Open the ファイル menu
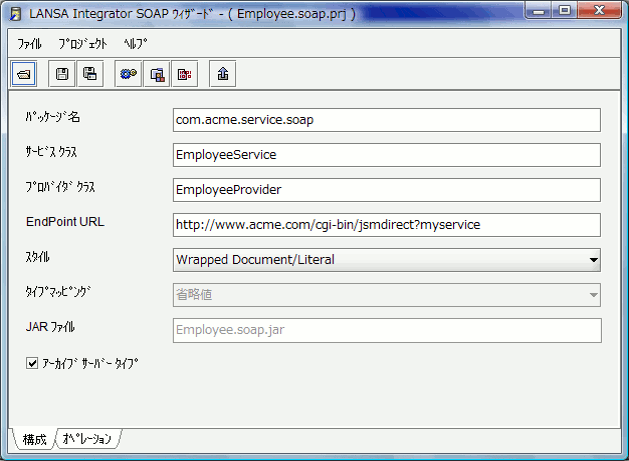 [x=29, y=44]
